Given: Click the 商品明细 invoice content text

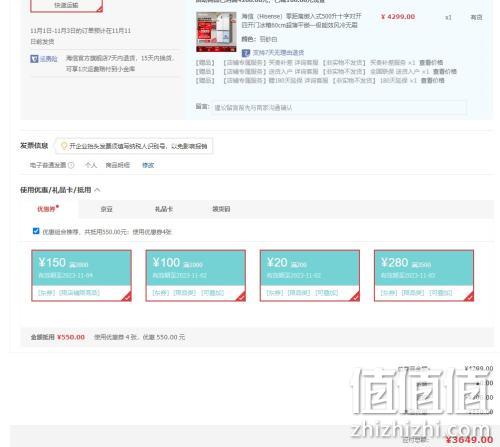Looking at the screenshot, I should tap(118, 165).
